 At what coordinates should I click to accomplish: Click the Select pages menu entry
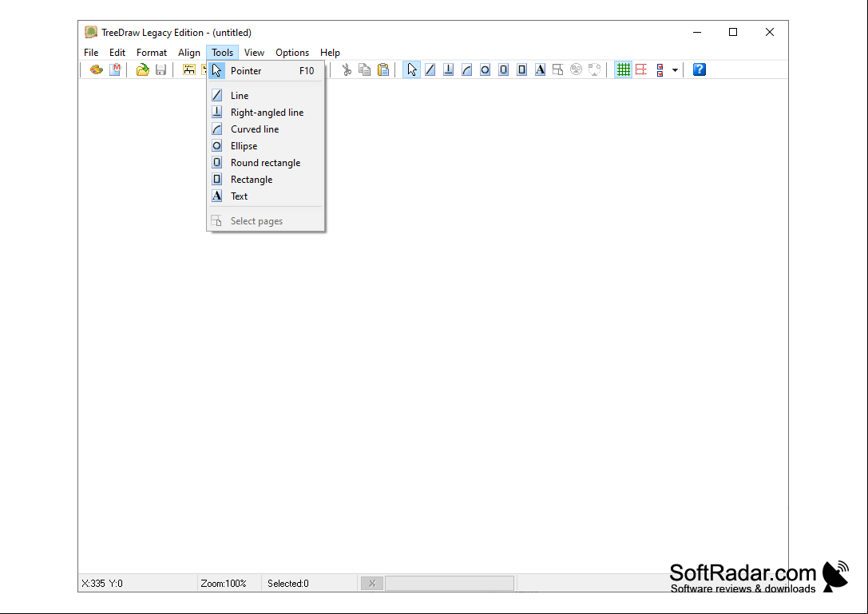click(x=265, y=221)
